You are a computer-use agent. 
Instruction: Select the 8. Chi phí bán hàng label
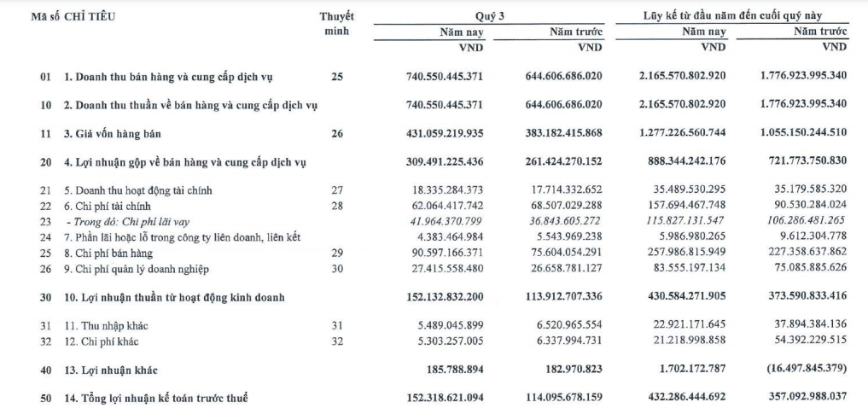coord(108,254)
